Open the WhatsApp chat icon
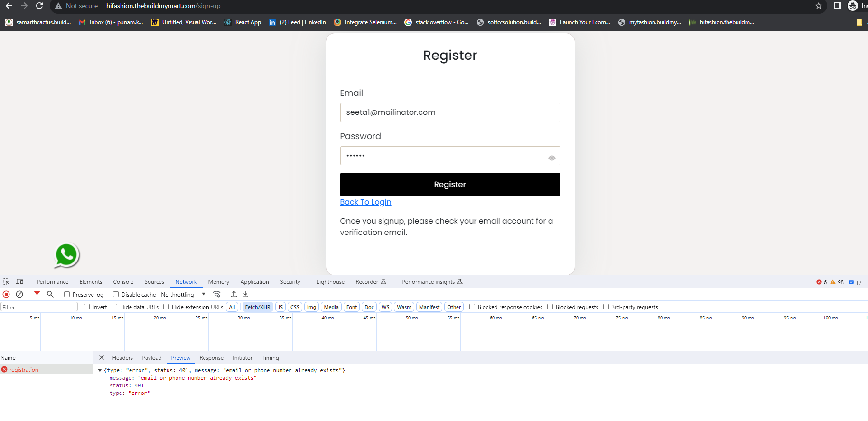868x421 pixels. coord(66,255)
